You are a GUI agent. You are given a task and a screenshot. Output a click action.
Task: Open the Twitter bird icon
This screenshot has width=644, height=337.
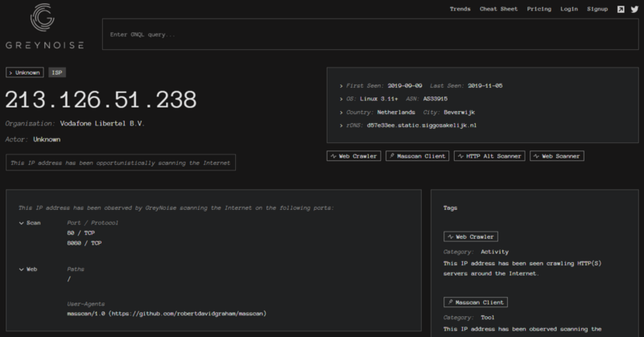pos(634,9)
